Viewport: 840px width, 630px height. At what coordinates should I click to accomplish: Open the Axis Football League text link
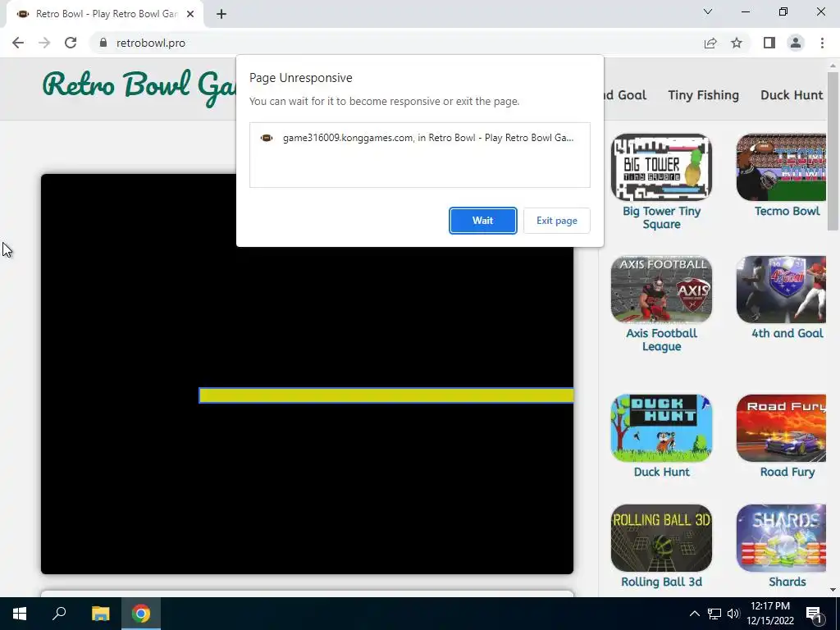click(662, 340)
